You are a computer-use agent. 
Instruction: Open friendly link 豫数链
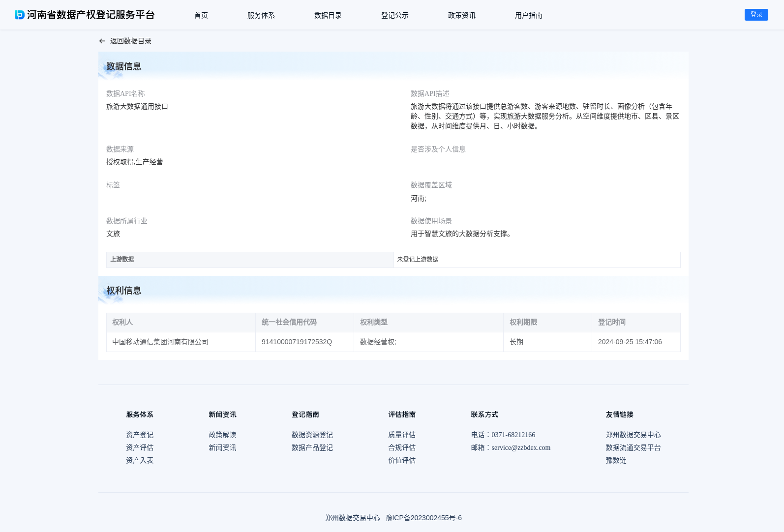(616, 460)
